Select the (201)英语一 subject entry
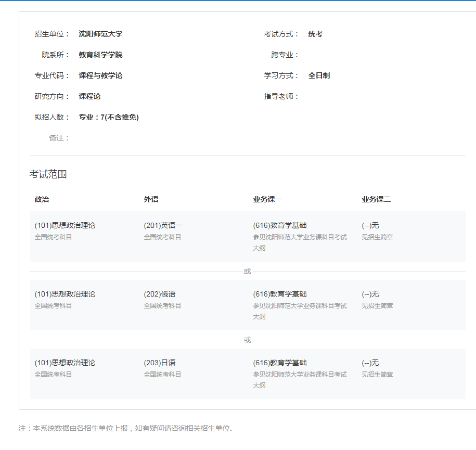Image resolution: width=476 pixels, height=450 pixels. tap(163, 225)
